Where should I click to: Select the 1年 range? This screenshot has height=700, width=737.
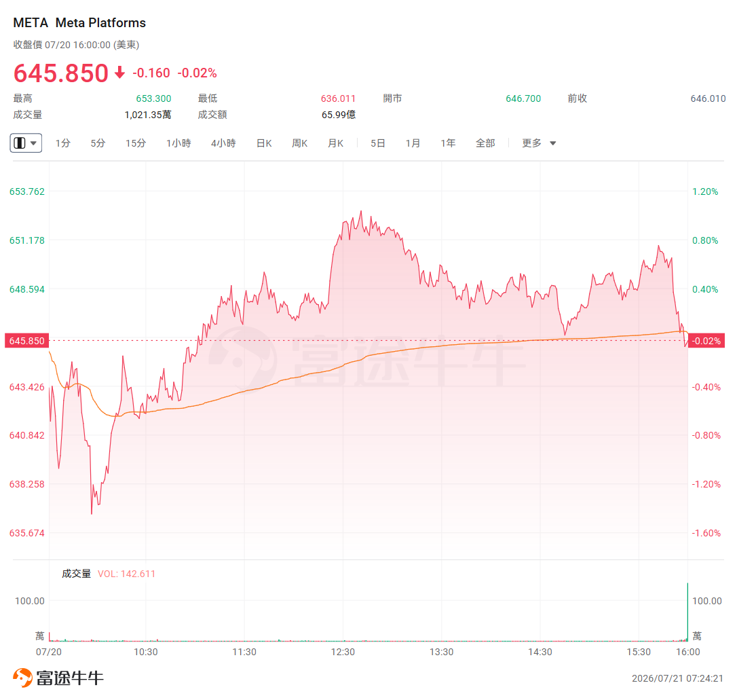[448, 143]
